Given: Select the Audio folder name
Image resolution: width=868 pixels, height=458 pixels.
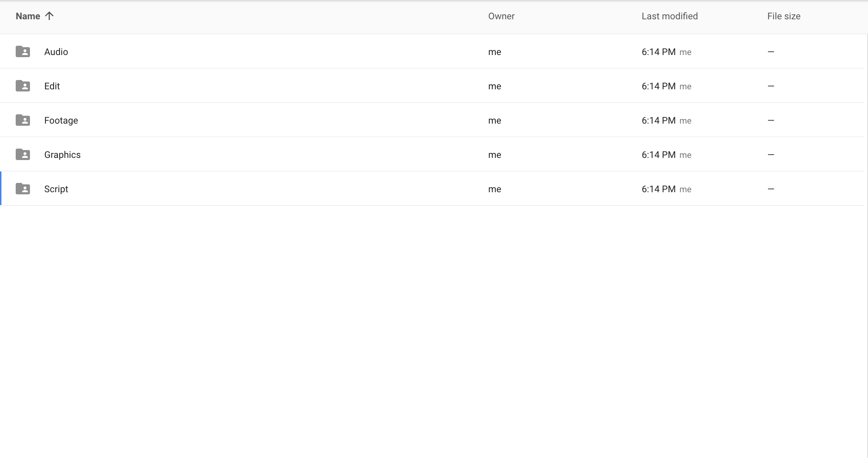Looking at the screenshot, I should 56,52.
